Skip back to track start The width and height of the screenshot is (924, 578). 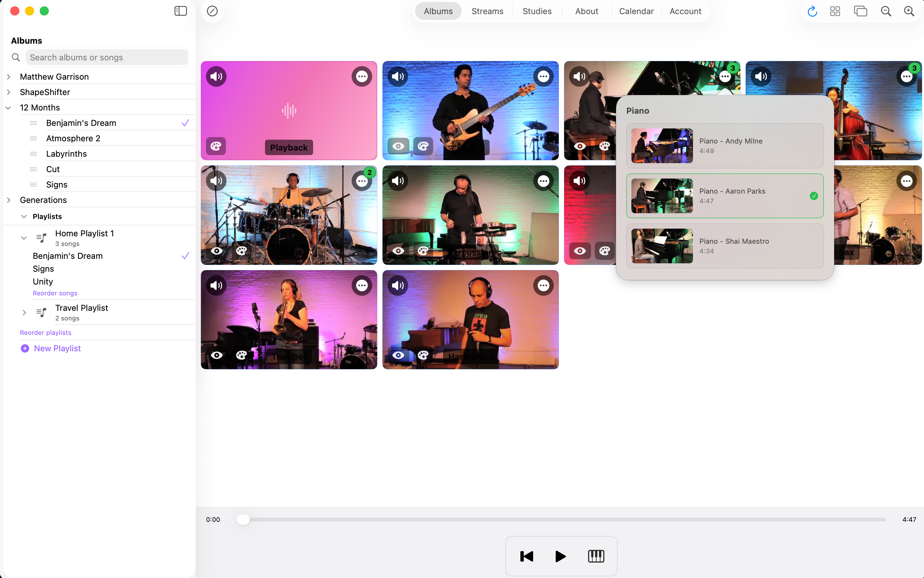526,556
